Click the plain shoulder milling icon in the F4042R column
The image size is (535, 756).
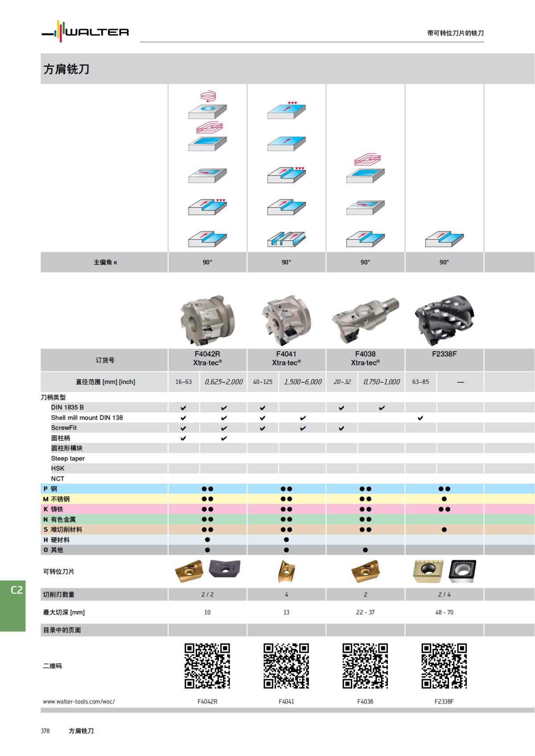point(207,238)
